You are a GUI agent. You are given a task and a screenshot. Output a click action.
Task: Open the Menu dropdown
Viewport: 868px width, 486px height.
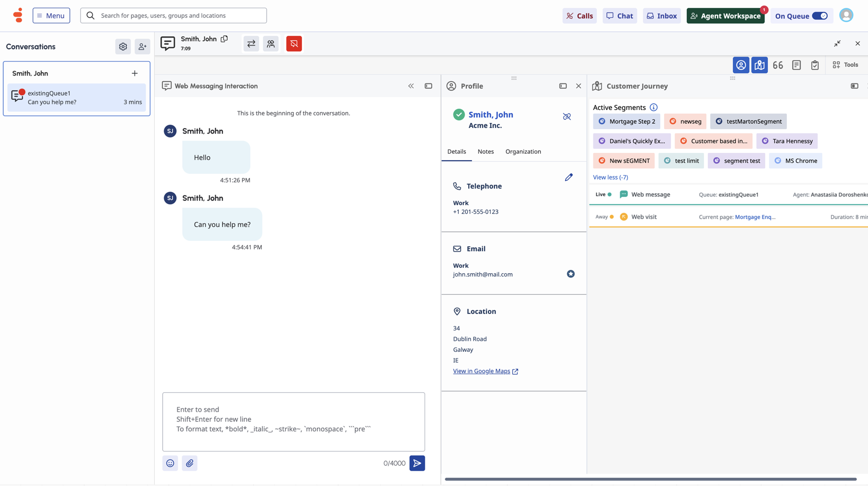(x=51, y=16)
